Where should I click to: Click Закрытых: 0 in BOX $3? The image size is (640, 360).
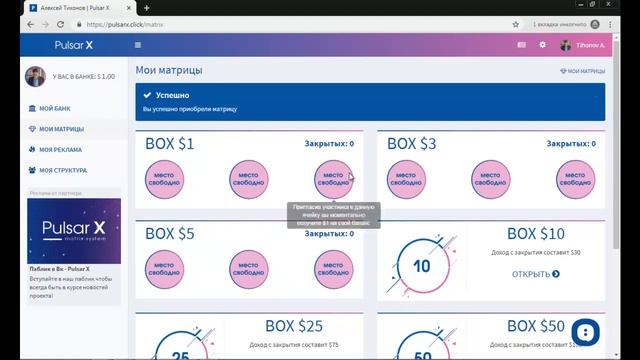pyautogui.click(x=571, y=144)
